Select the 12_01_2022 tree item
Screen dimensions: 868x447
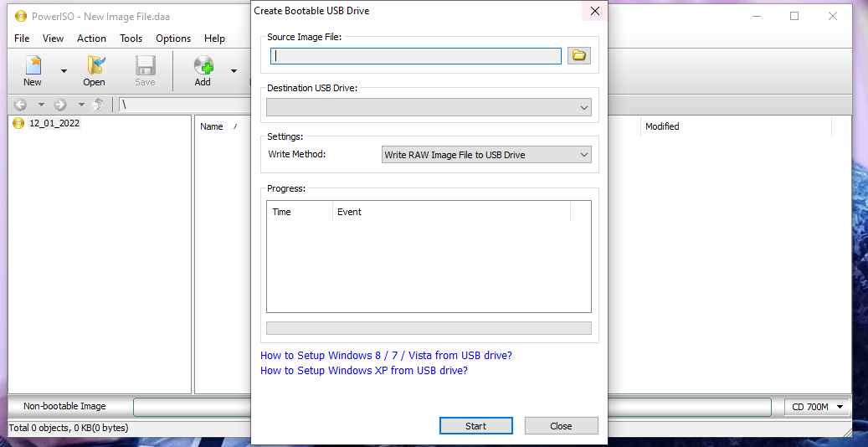(x=54, y=124)
